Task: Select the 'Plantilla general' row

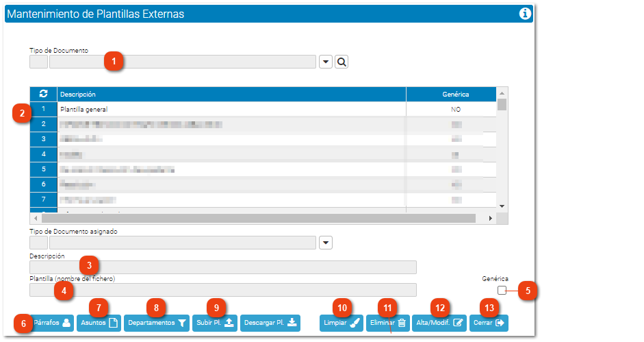Action: click(x=263, y=109)
